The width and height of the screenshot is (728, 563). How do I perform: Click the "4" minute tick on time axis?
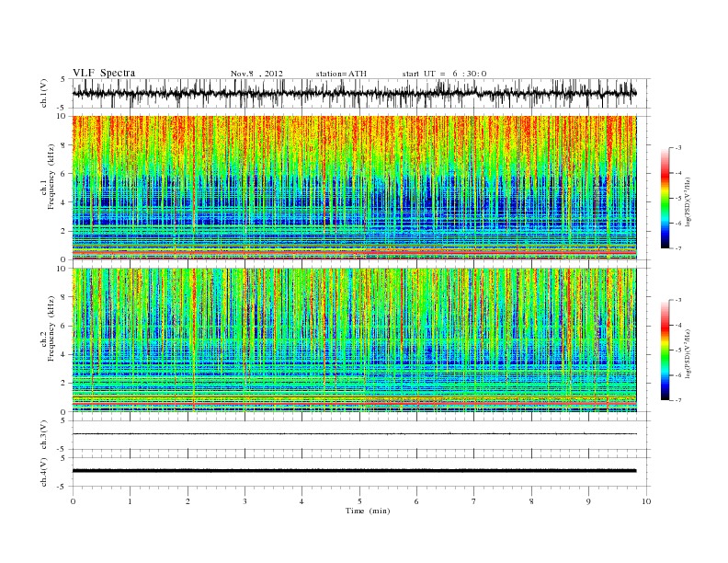click(301, 501)
